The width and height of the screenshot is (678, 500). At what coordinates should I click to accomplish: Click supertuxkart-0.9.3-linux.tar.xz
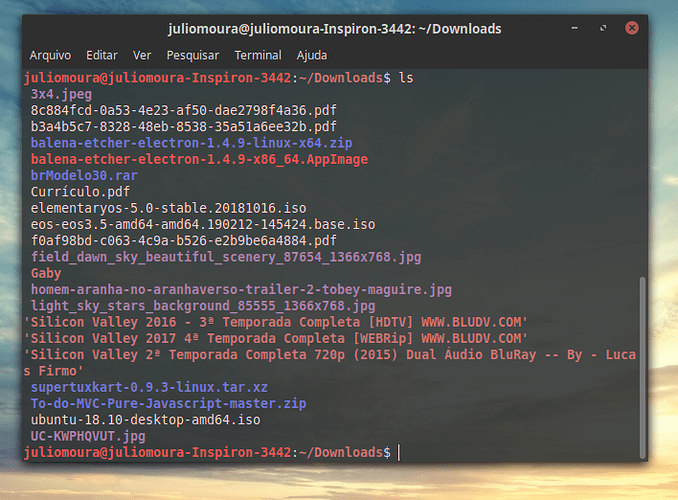(x=149, y=387)
